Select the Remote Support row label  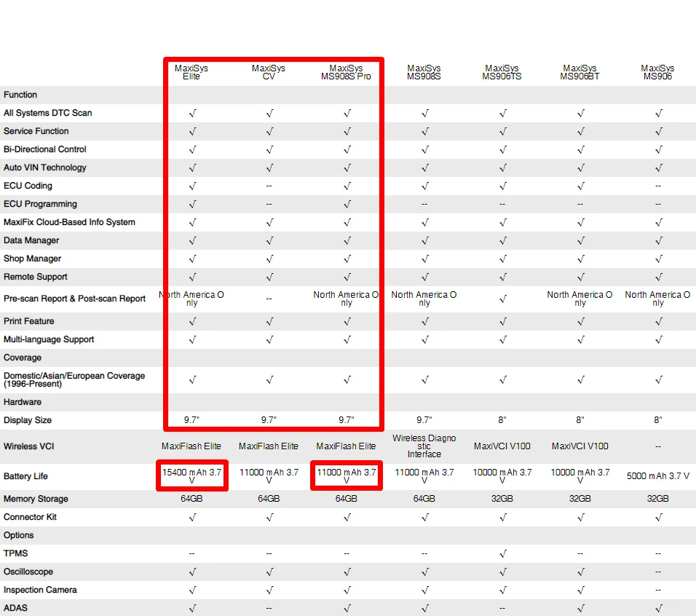pyautogui.click(x=36, y=277)
